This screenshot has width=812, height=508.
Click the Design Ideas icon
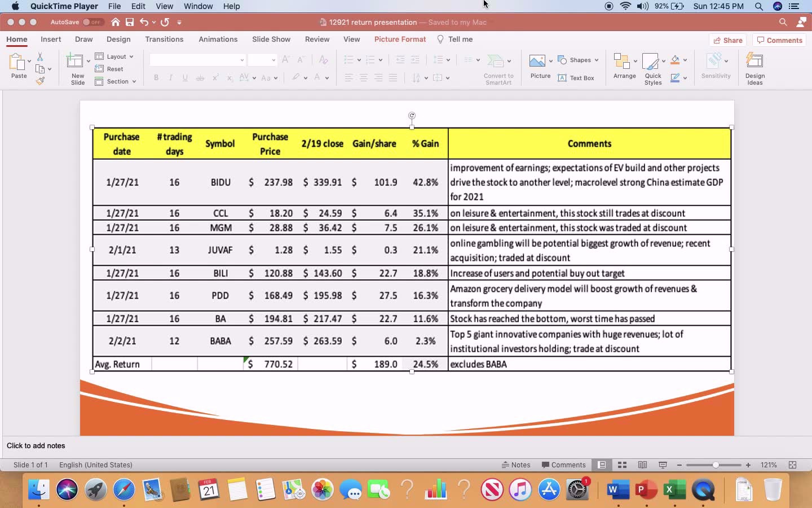click(x=754, y=60)
